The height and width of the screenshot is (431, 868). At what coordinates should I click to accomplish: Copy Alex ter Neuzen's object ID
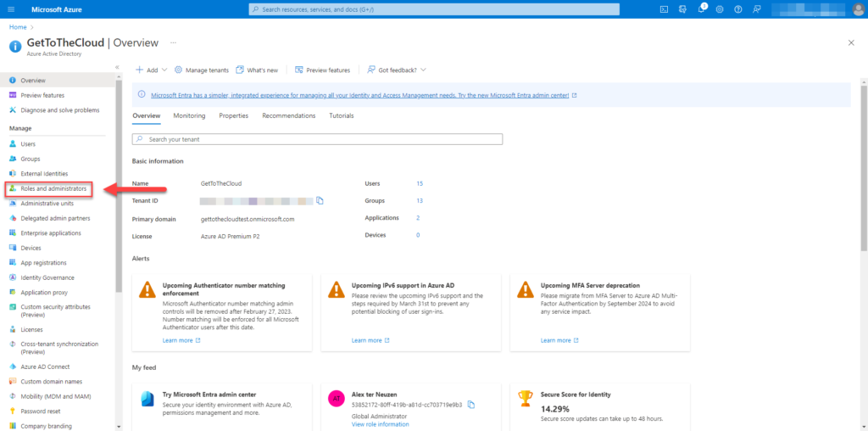[x=471, y=405]
